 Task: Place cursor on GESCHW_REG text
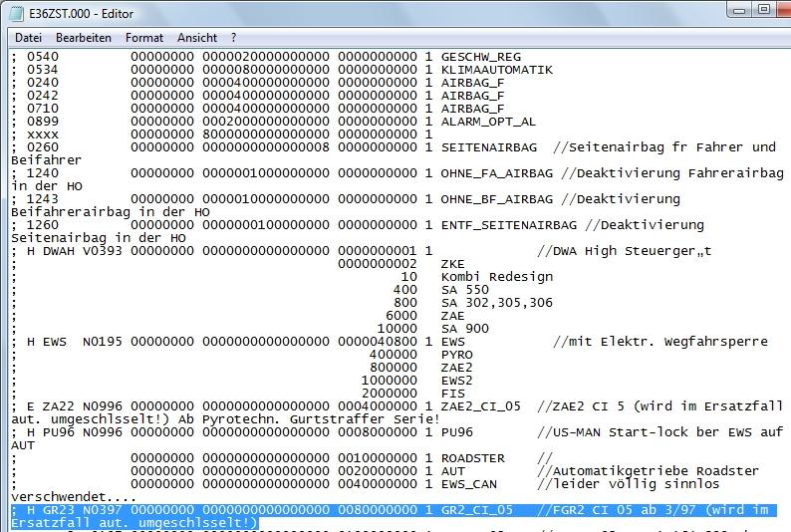(x=480, y=57)
